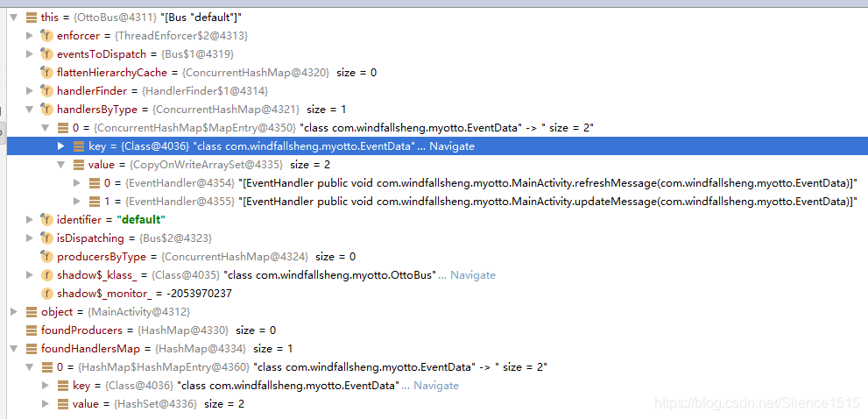
Task: Expand EventHandler@4354 refreshMessage entry arrow
Action: coord(77,183)
